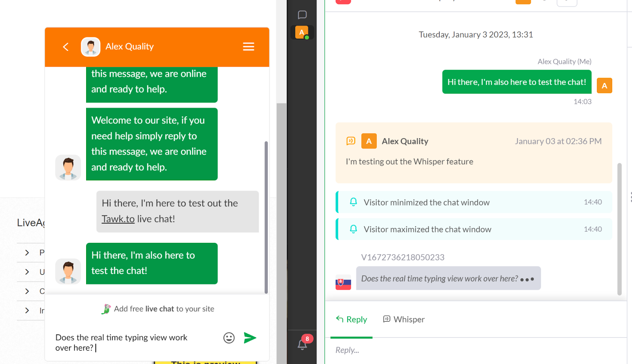Viewport: 632px width, 364px height.
Task: Open the emoji picker in chat widget
Action: pyautogui.click(x=229, y=338)
